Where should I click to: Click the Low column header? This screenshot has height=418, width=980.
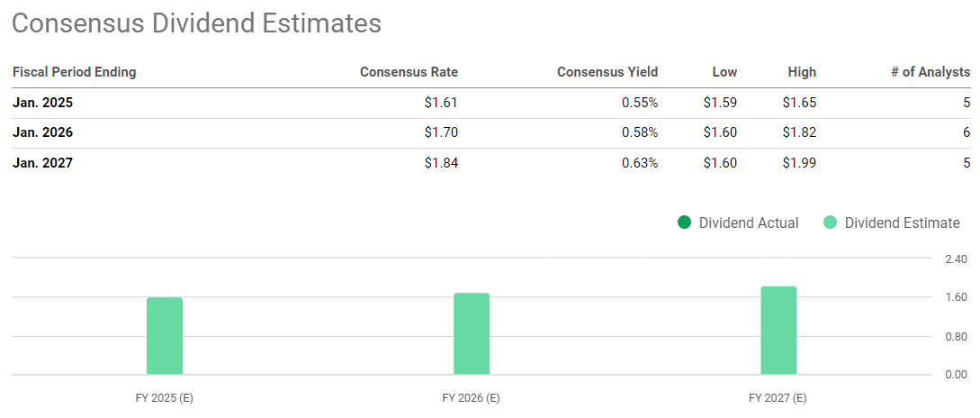(x=723, y=72)
